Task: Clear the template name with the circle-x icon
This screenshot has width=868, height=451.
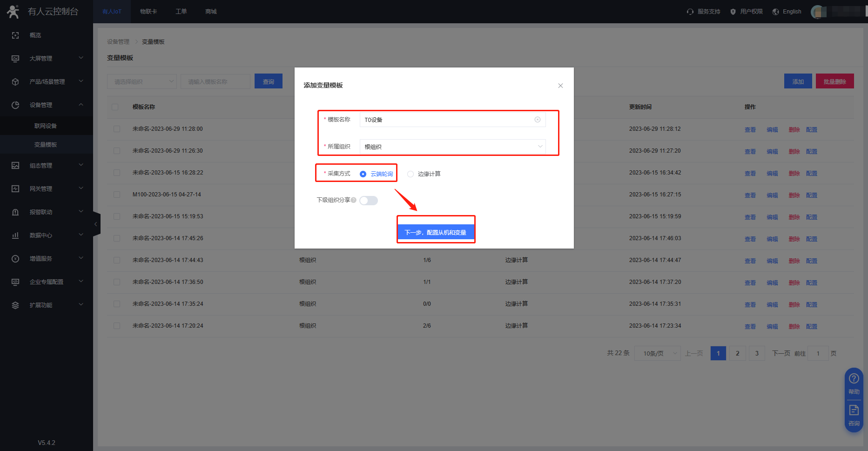Action: coord(537,120)
